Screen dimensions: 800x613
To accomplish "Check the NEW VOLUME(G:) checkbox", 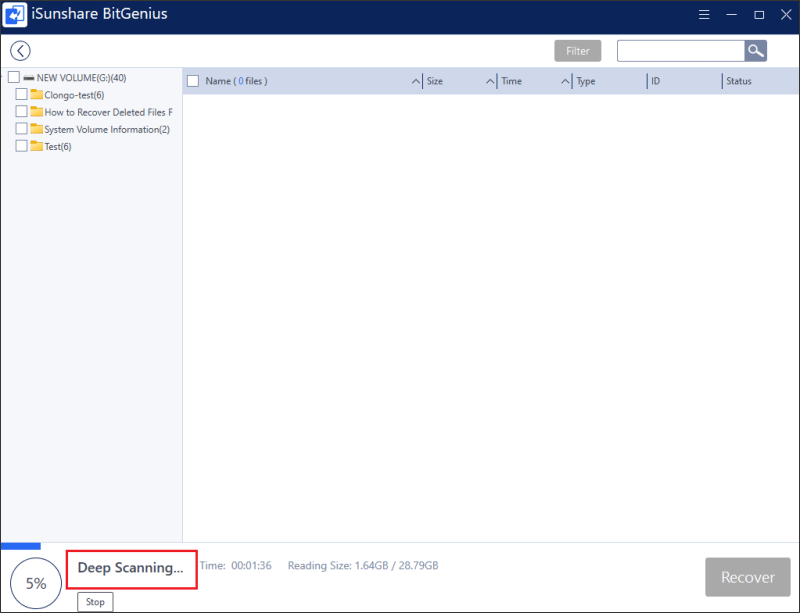I will 14,78.
